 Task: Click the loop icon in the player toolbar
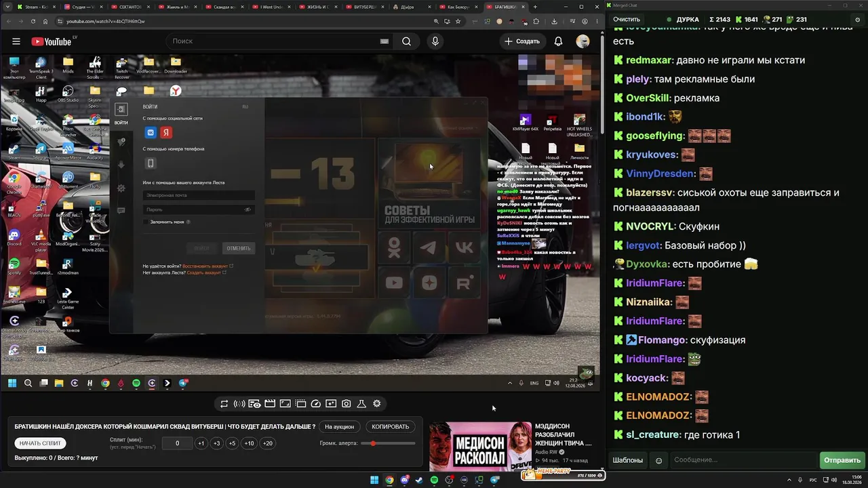[224, 404]
